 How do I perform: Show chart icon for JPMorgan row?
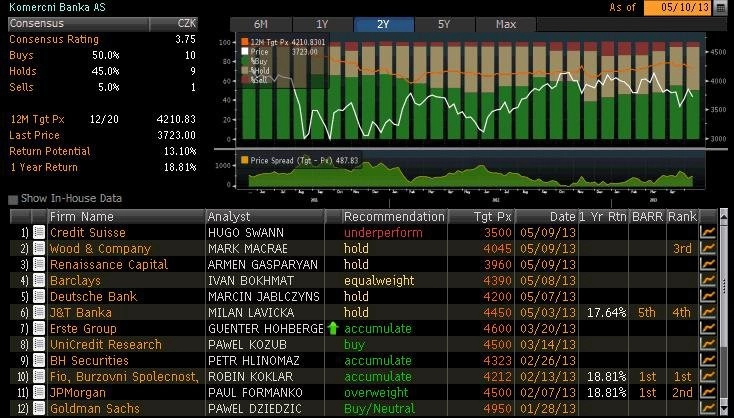point(708,392)
